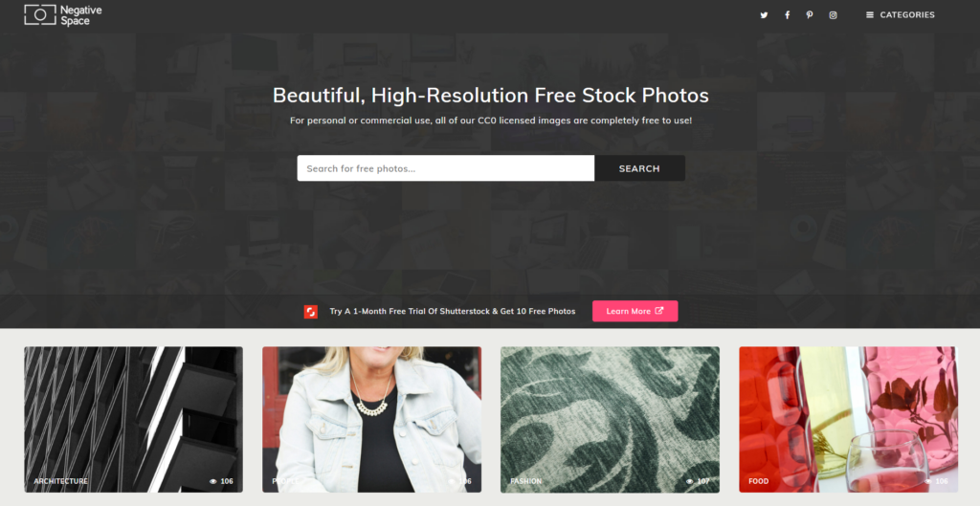The width and height of the screenshot is (980, 506).
Task: Click the Shutterstock logo icon
Action: (311, 311)
